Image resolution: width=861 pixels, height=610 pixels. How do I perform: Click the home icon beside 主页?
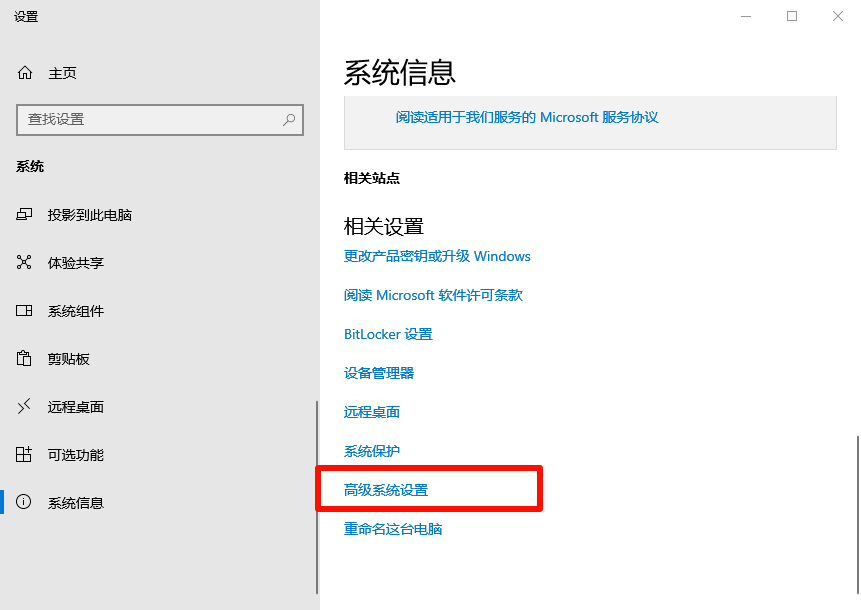25,72
